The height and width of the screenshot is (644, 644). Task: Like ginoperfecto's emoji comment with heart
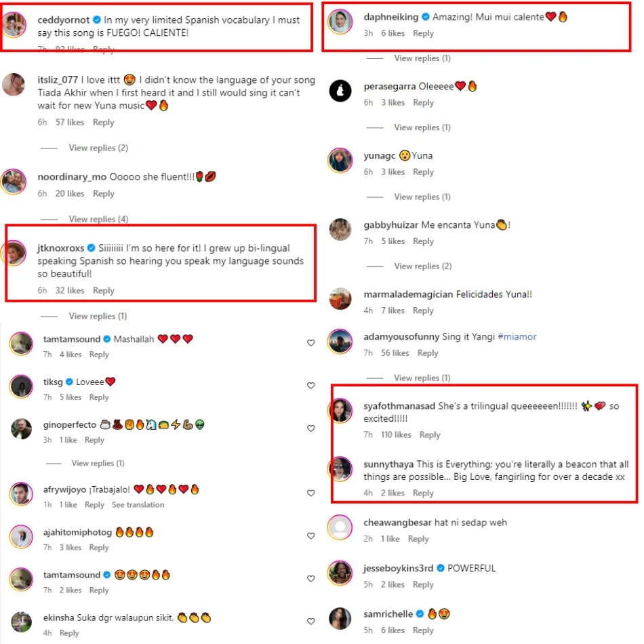pyautogui.click(x=311, y=428)
